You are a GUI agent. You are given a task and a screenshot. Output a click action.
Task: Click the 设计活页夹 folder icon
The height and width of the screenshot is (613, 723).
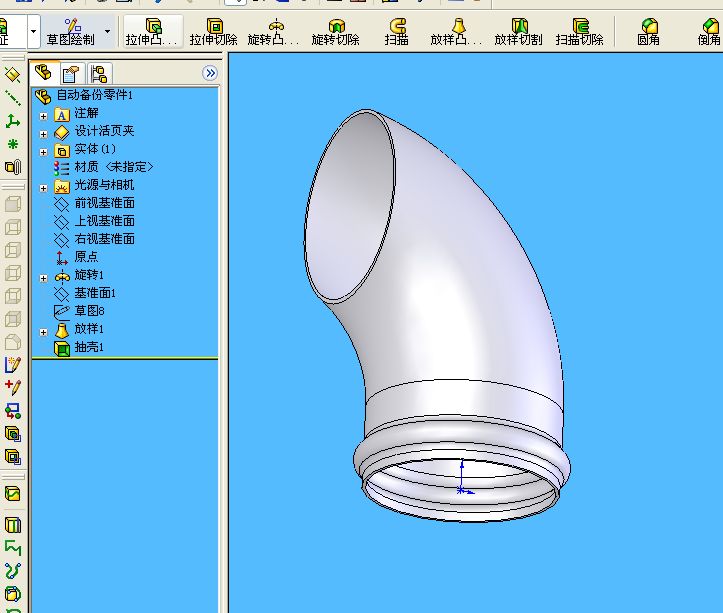point(62,133)
